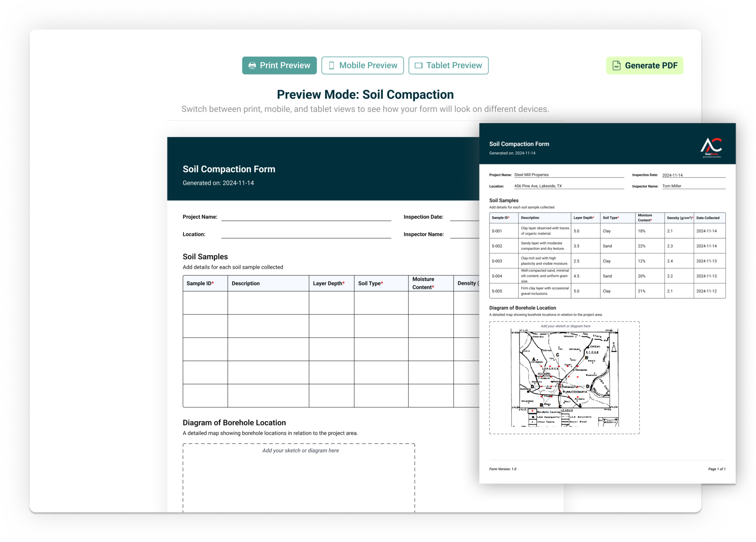Click the tablet icon in Tablet Preview

[x=418, y=65]
